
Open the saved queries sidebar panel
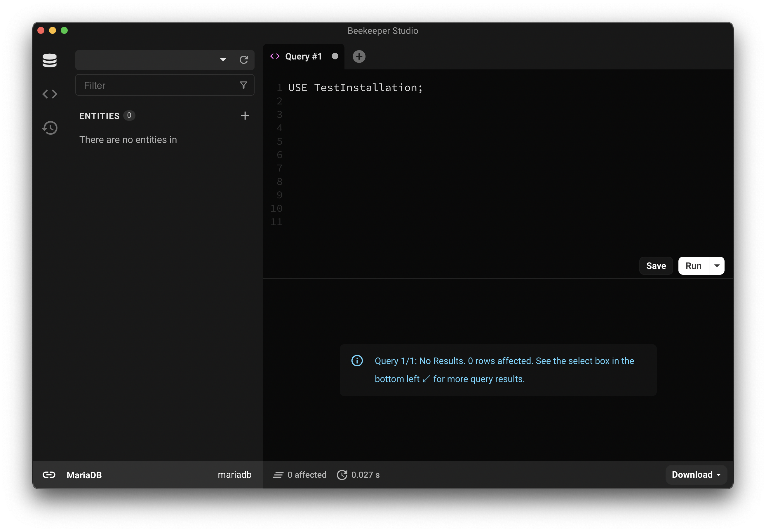[x=49, y=94]
